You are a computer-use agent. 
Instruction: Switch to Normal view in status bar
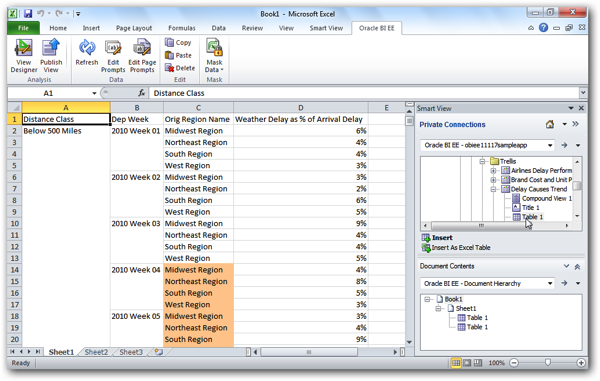coord(456,363)
